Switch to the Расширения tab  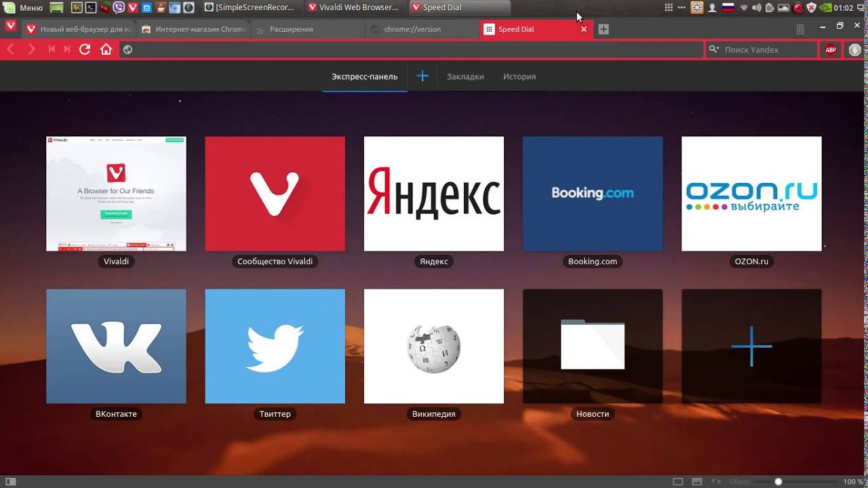click(x=307, y=29)
